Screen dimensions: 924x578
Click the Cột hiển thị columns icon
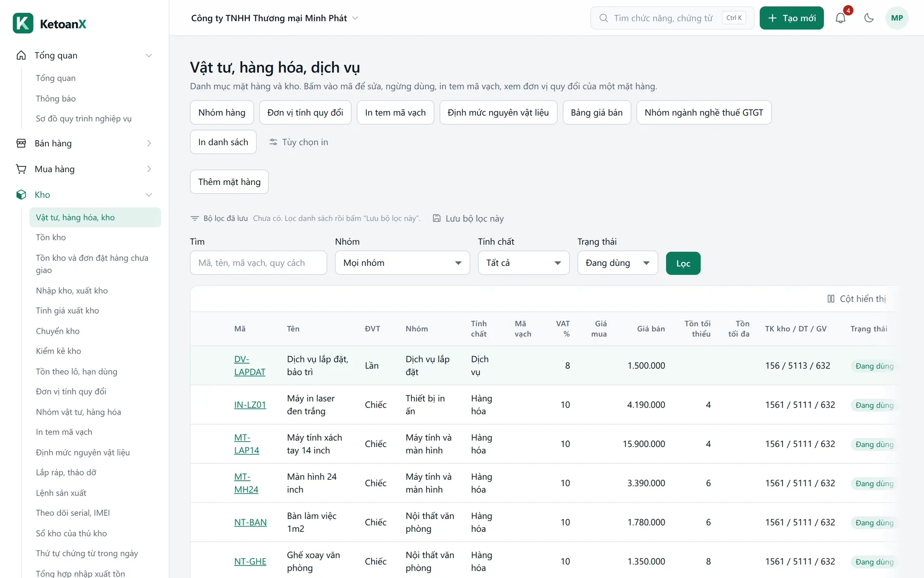831,299
